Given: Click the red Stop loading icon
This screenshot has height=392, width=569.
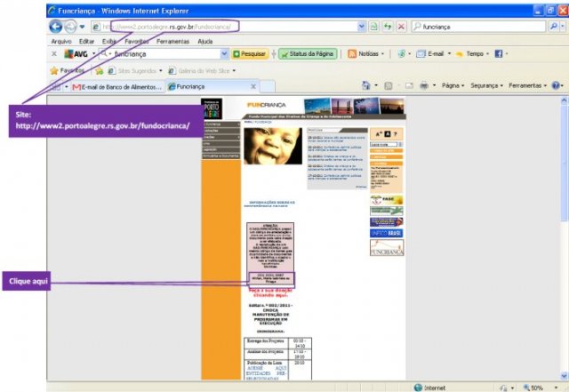Looking at the screenshot, I should [402, 27].
